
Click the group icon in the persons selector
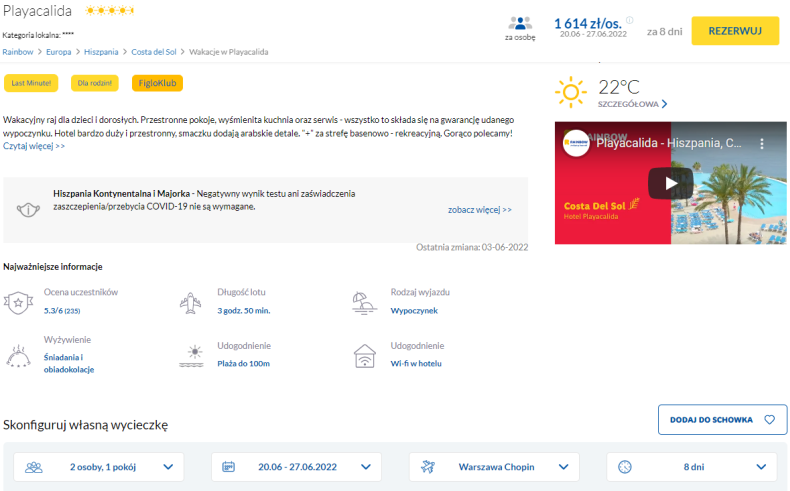point(34,467)
